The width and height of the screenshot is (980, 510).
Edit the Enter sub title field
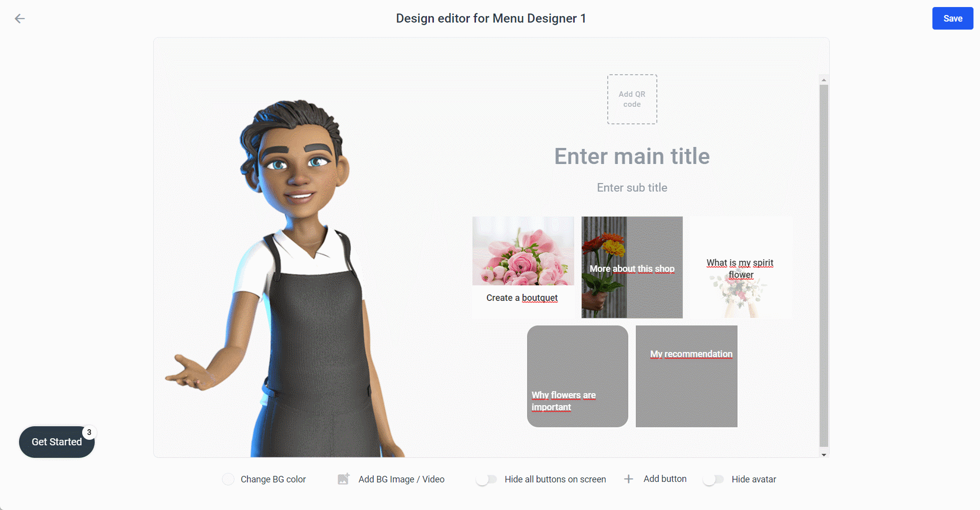tap(632, 188)
